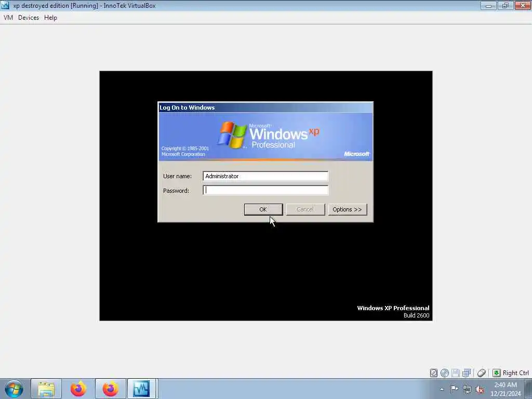The image size is (532, 399).
Task: Click the Log On to Windows title bar
Action: pos(265,108)
